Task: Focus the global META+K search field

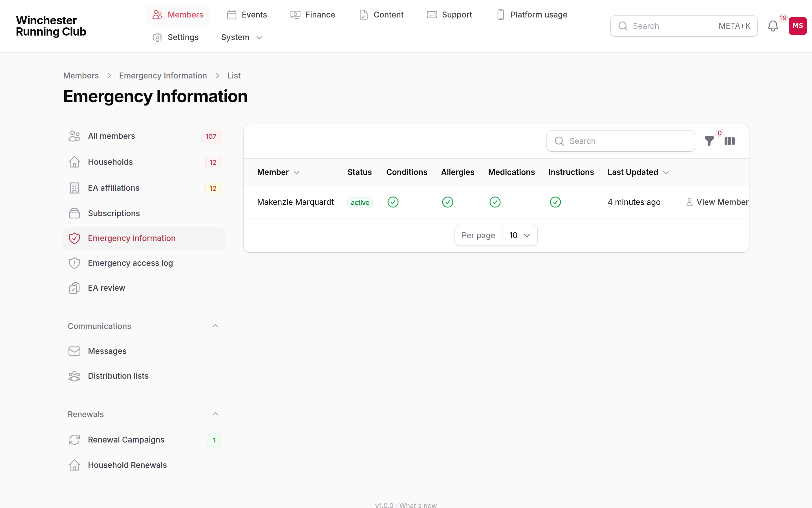Action: pos(683,26)
